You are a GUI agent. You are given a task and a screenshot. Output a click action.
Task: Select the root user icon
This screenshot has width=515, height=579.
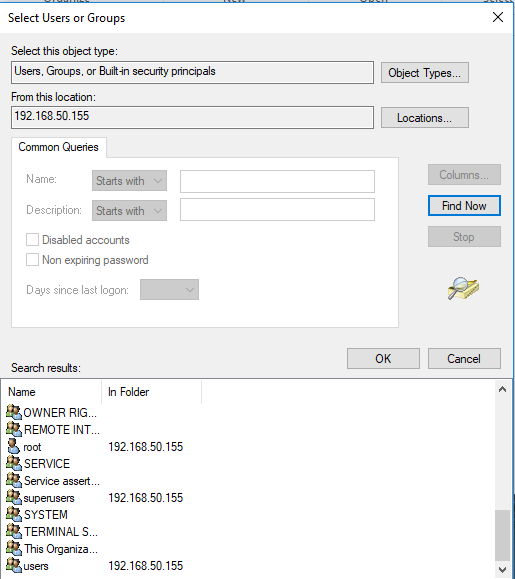(14, 446)
